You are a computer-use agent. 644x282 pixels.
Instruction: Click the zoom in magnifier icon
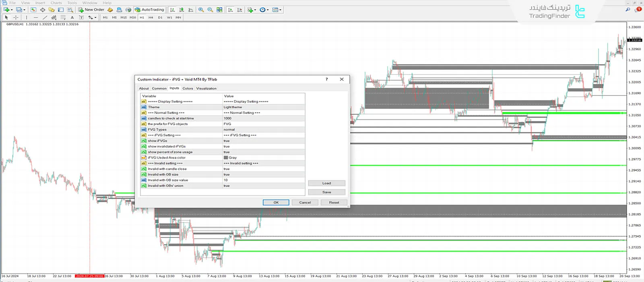point(201,10)
